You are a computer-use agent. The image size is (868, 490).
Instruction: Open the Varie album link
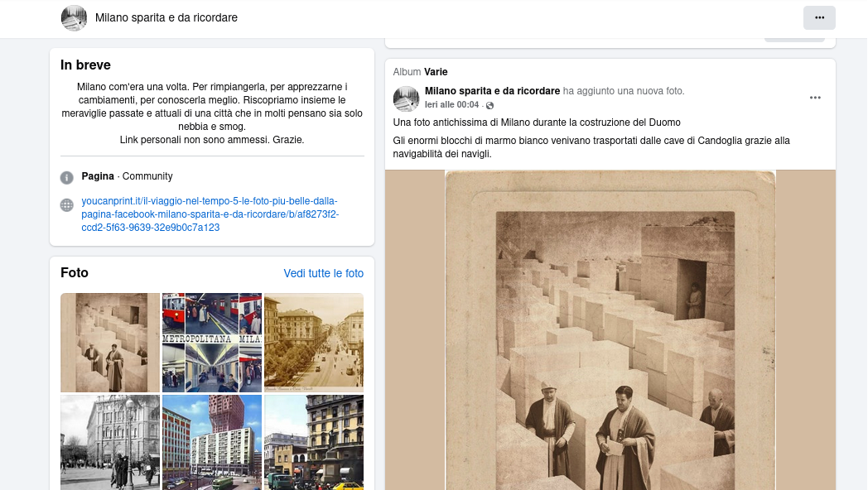[436, 72]
